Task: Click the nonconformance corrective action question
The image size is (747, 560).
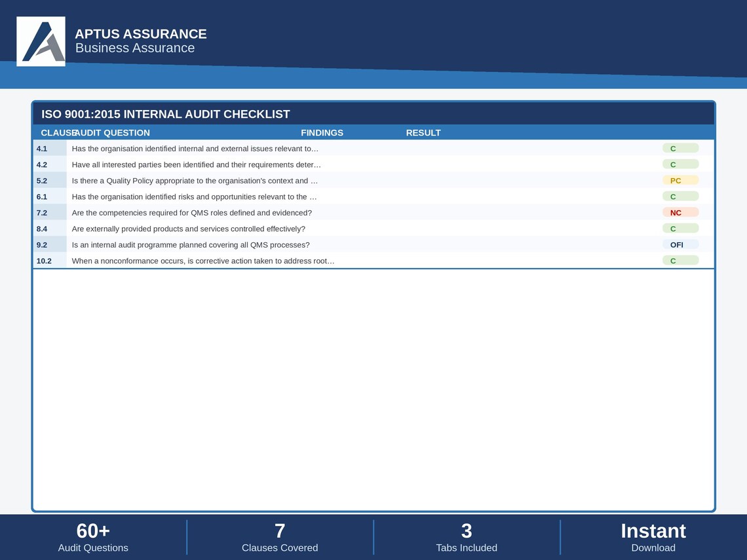Action: click(203, 261)
